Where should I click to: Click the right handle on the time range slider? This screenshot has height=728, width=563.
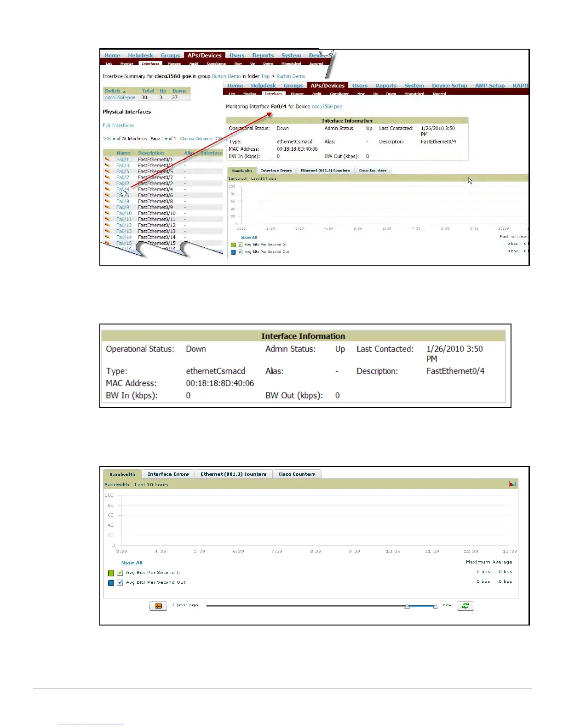435,607
